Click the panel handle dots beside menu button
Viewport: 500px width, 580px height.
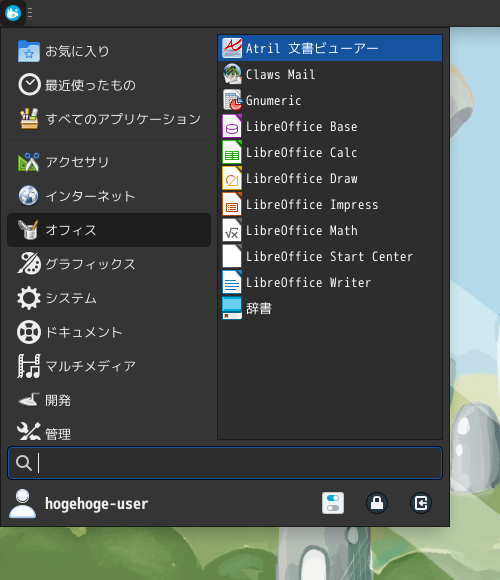pyautogui.click(x=30, y=13)
